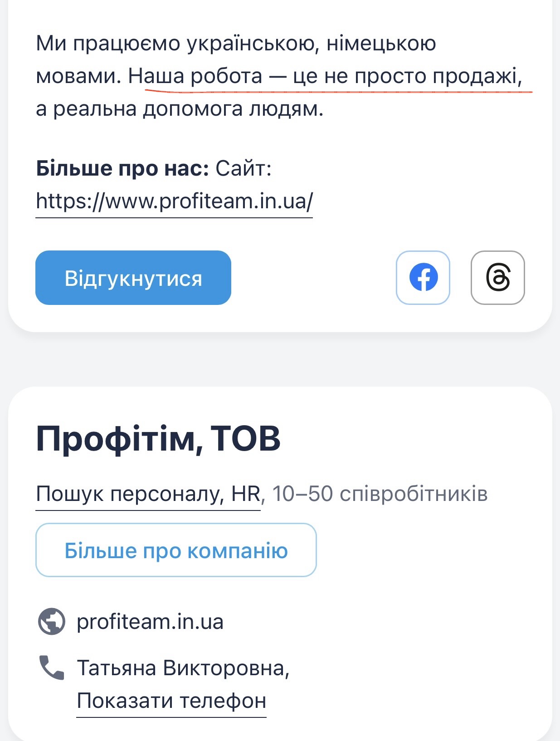Open Більше про компанію button

[x=176, y=550]
